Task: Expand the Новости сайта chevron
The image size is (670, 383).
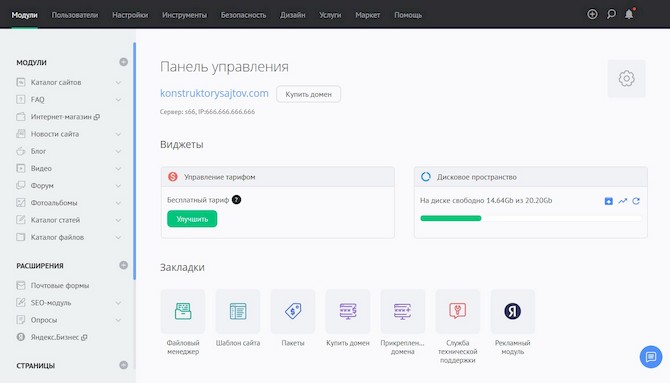Action: tap(118, 134)
